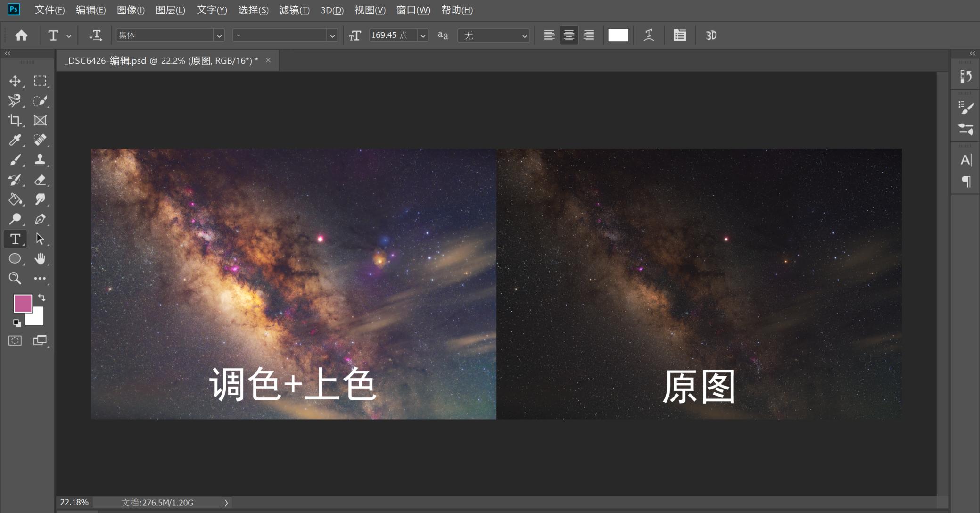Pick a color with the Eyedropper tool

pyautogui.click(x=15, y=140)
